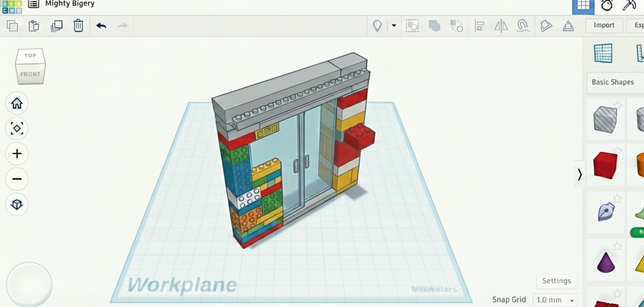Fit all objects in view

[x=17, y=128]
